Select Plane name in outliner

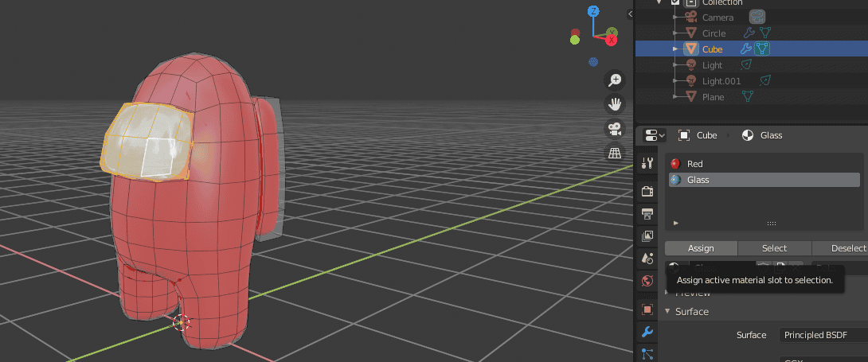coord(713,97)
